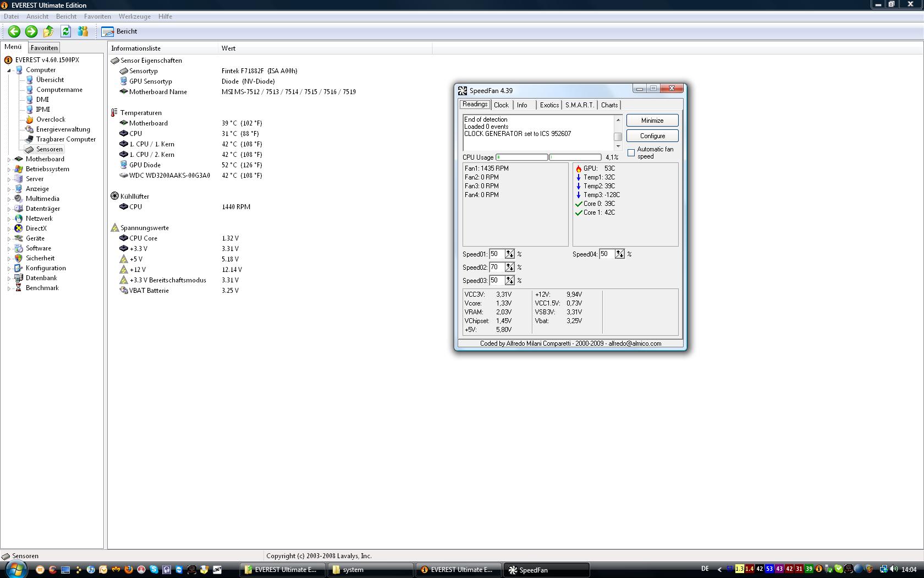Open SpeedFan S.M.A.R.T. tab
Image resolution: width=924 pixels, height=578 pixels.
[580, 105]
